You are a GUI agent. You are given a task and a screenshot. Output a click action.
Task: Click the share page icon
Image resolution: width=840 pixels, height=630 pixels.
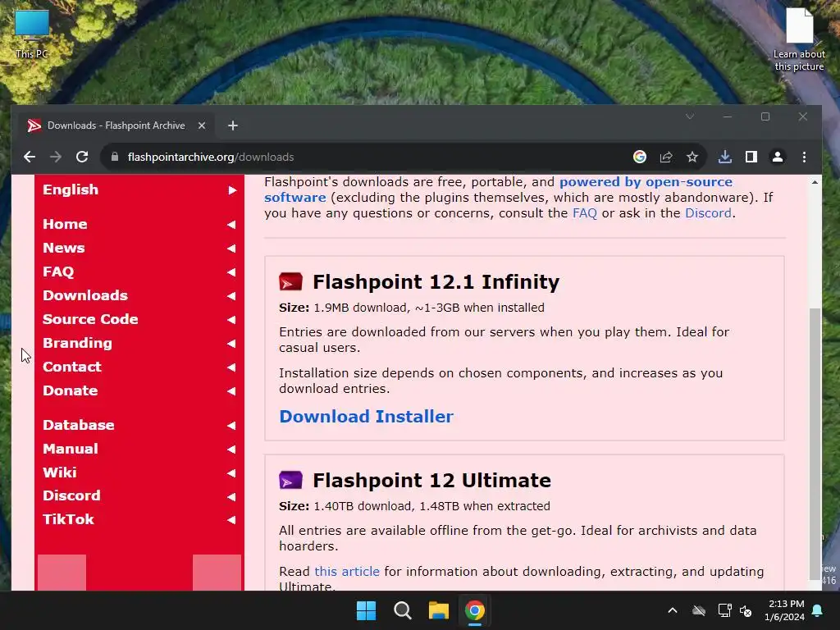666,157
